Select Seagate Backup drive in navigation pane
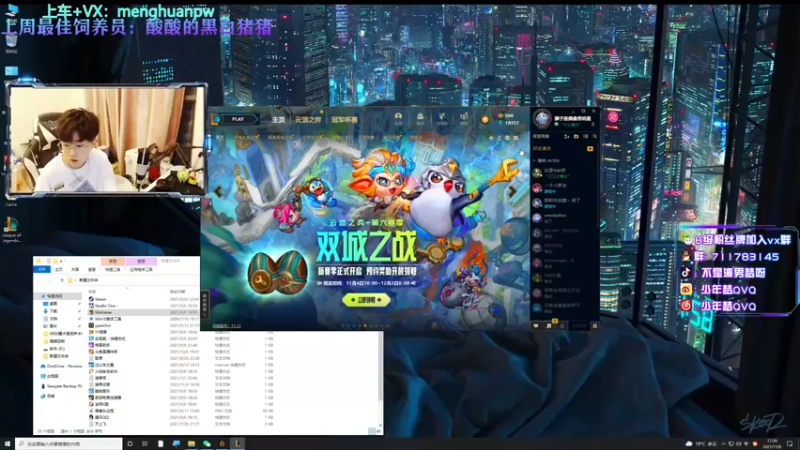Viewport: 800px width, 450px height. (63, 386)
